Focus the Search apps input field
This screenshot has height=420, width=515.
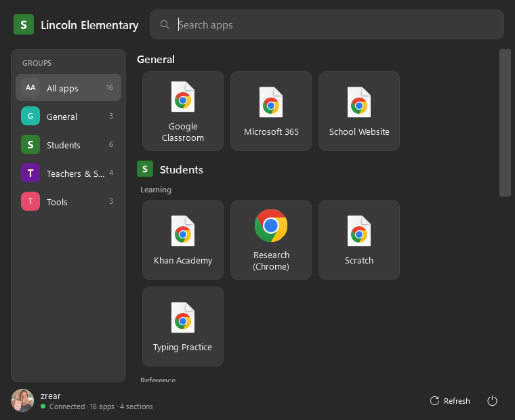click(x=327, y=24)
